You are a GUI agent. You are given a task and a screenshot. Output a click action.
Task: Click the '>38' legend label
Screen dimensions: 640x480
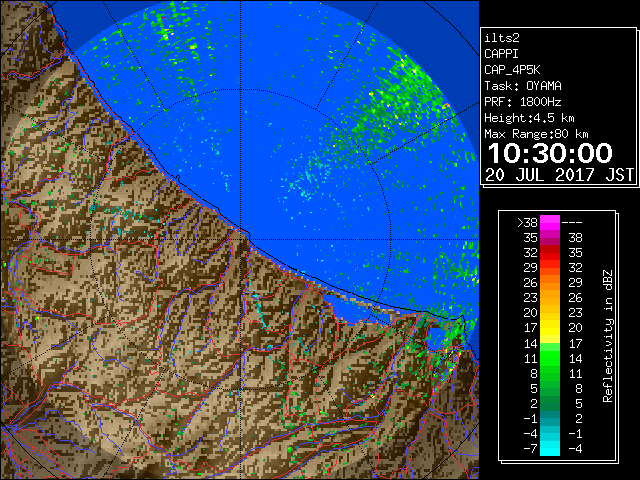point(527,223)
